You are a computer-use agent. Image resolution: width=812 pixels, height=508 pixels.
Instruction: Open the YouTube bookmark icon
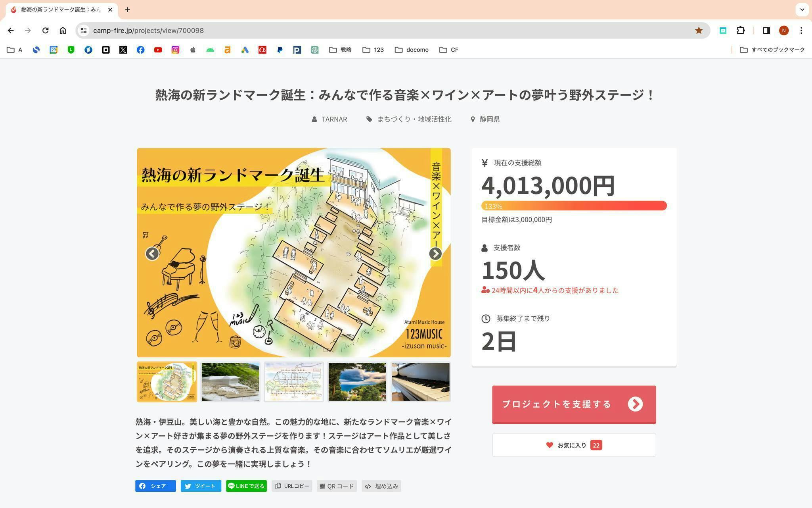click(158, 50)
